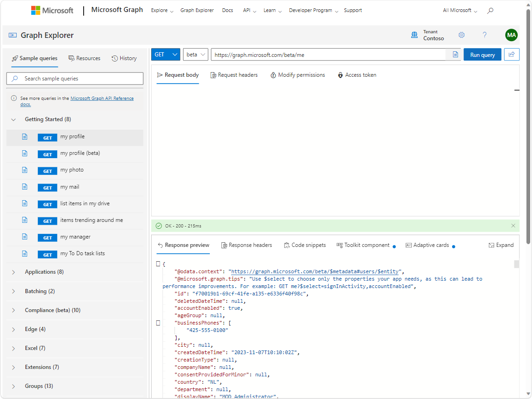Switch to the Response headers tab
532x399 pixels.
tap(247, 245)
